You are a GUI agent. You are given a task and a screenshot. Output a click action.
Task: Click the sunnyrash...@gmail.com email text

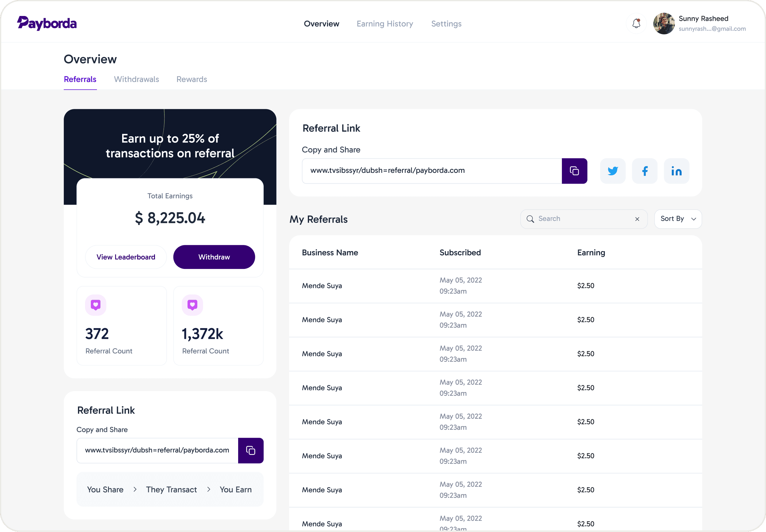coord(712,29)
